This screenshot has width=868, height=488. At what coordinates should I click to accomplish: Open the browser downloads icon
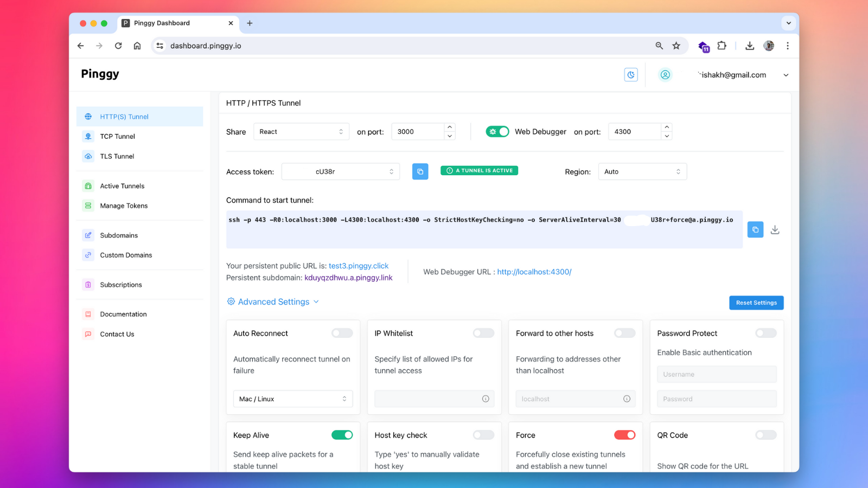coord(750,46)
